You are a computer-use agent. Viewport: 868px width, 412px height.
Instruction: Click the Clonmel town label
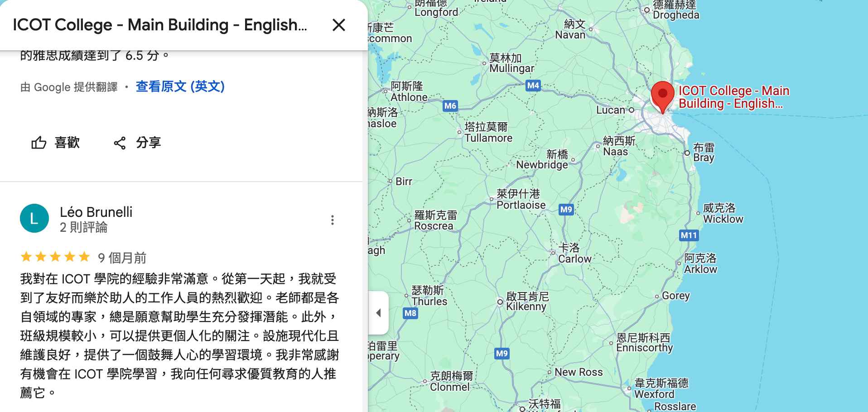pyautogui.click(x=451, y=381)
